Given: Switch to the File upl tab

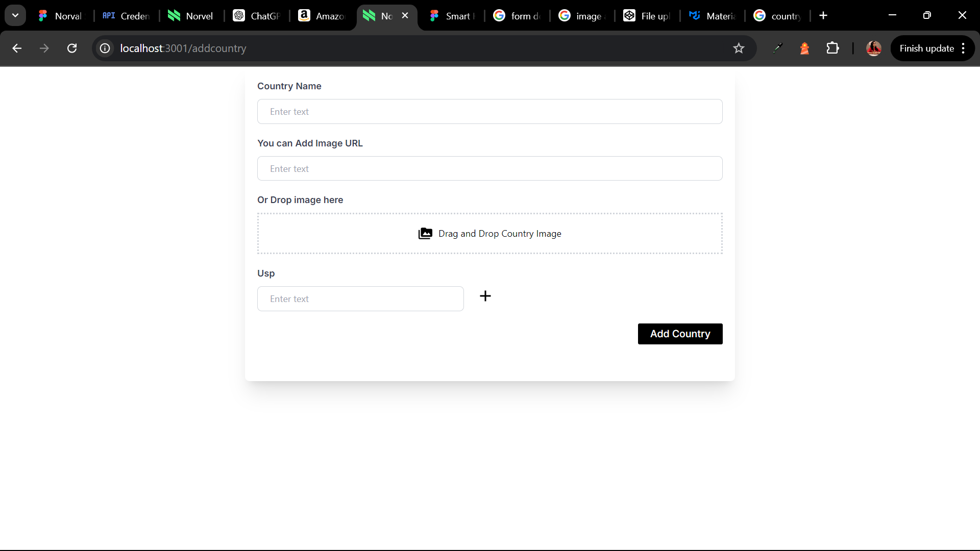Looking at the screenshot, I should (647, 16).
